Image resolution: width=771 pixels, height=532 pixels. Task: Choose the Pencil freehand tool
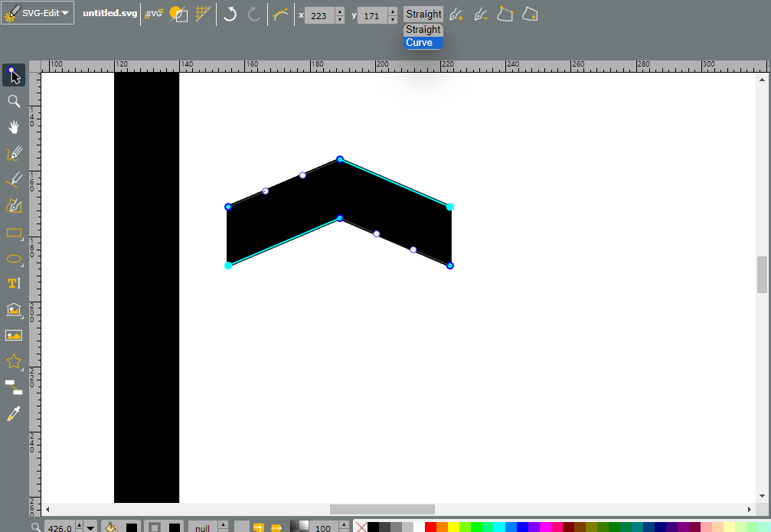point(14,153)
